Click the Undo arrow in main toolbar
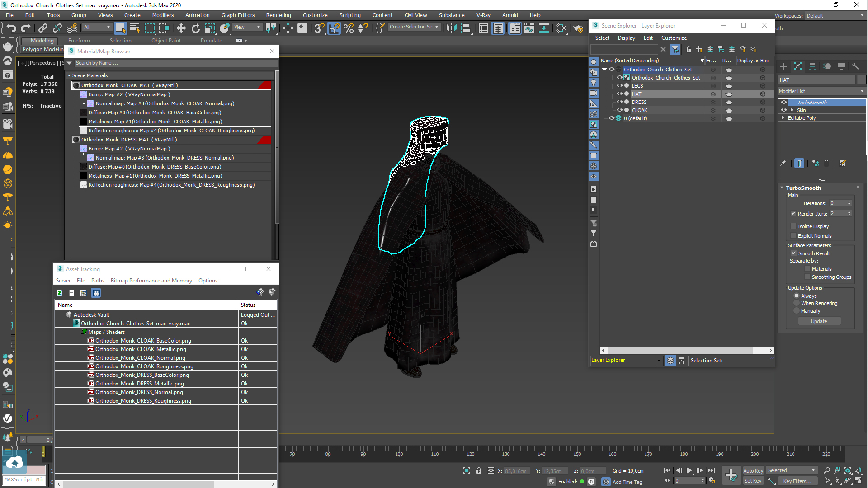This screenshot has width=868, height=488. 11,28
